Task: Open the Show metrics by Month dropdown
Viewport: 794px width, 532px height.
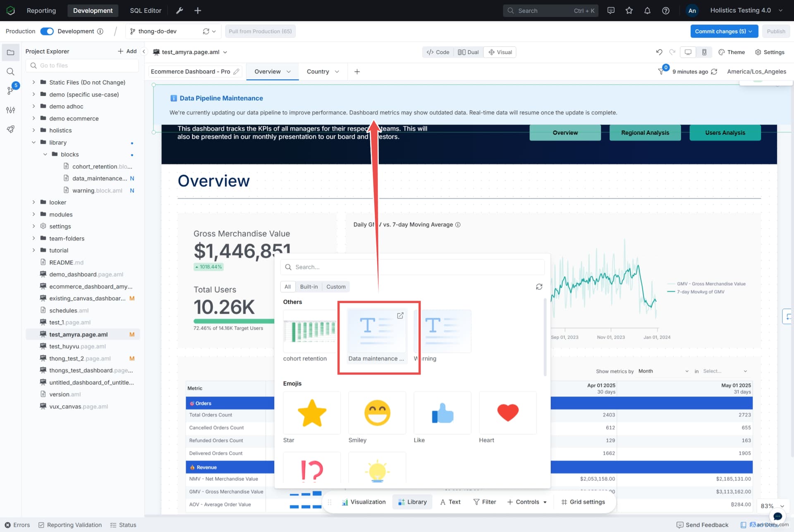Action: (663, 371)
